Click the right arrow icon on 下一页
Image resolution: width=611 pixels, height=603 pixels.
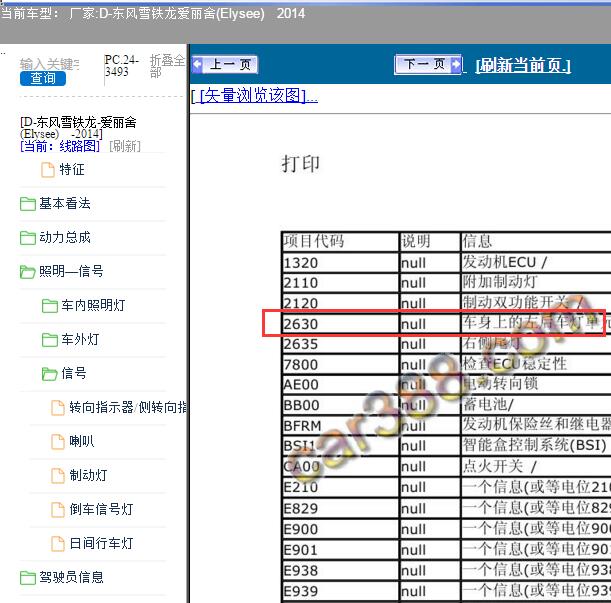point(455,64)
